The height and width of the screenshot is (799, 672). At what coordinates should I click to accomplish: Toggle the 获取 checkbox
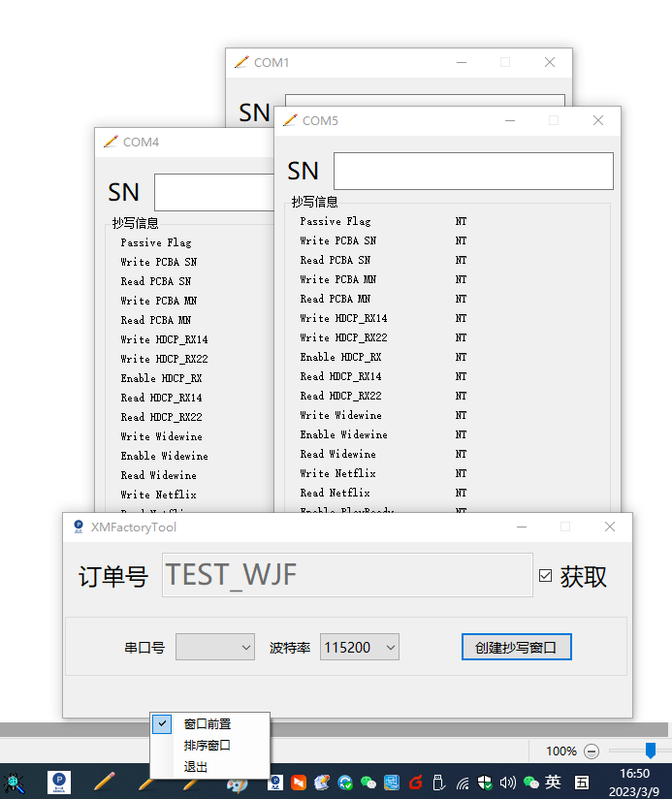(545, 576)
